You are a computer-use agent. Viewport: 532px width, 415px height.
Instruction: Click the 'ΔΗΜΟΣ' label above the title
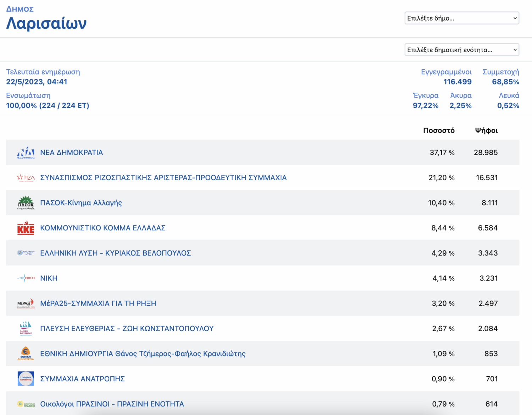(20, 9)
